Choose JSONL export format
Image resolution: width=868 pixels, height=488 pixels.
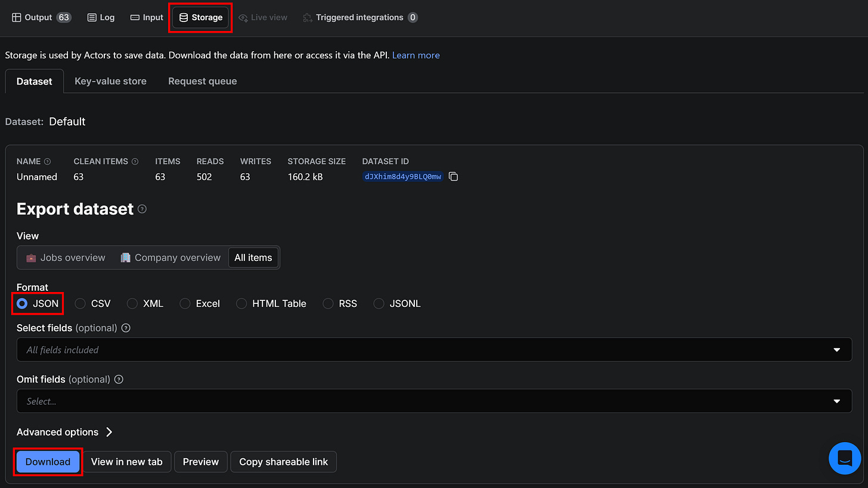click(x=397, y=304)
